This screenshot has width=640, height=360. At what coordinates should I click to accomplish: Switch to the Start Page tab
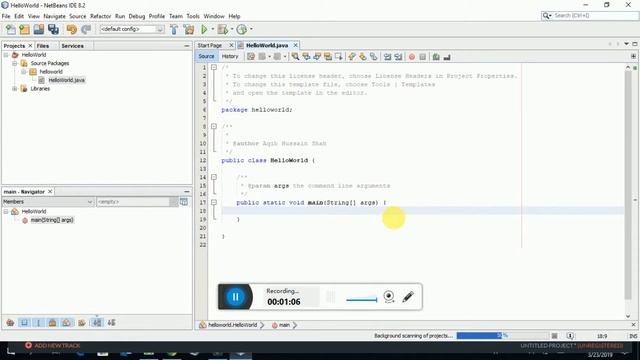point(210,45)
